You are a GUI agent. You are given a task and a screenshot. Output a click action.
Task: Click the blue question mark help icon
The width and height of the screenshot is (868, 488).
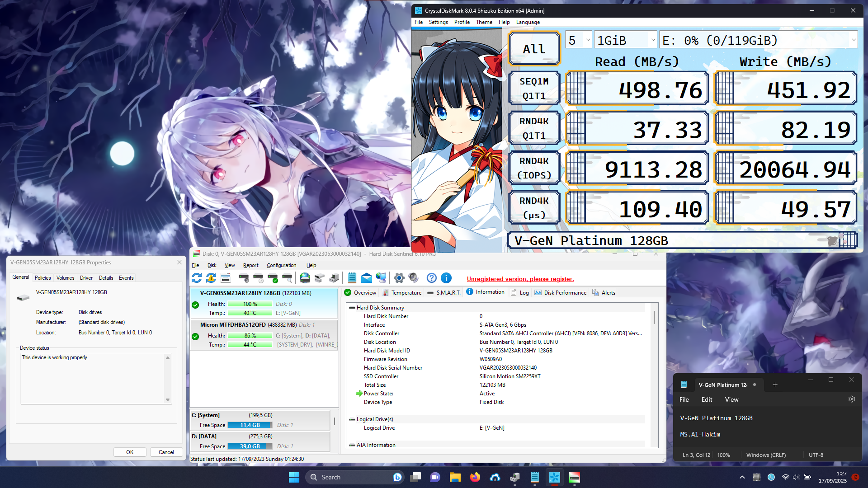coord(432,278)
